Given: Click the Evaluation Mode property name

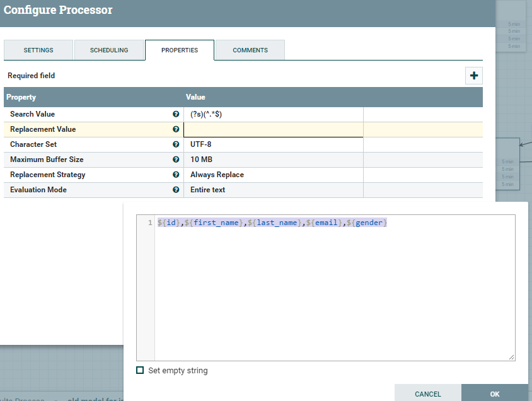Looking at the screenshot, I should pyautogui.click(x=38, y=190).
